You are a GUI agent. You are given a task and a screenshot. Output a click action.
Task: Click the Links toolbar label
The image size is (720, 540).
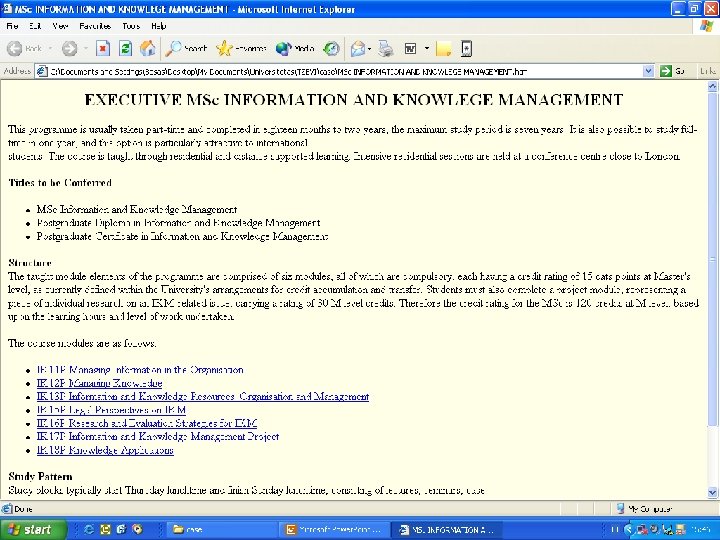(708, 71)
